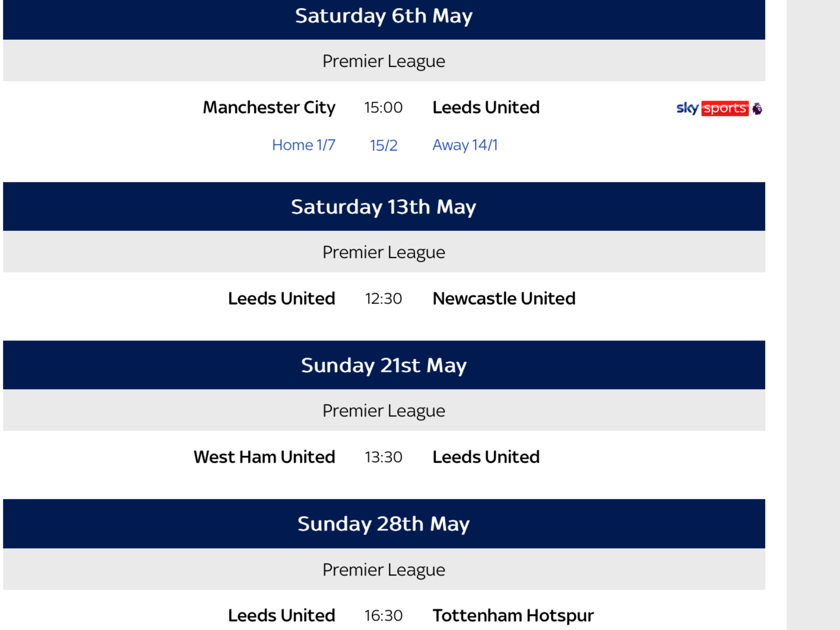Select Home 1/7 odds link
This screenshot has width=840, height=630.
click(304, 145)
